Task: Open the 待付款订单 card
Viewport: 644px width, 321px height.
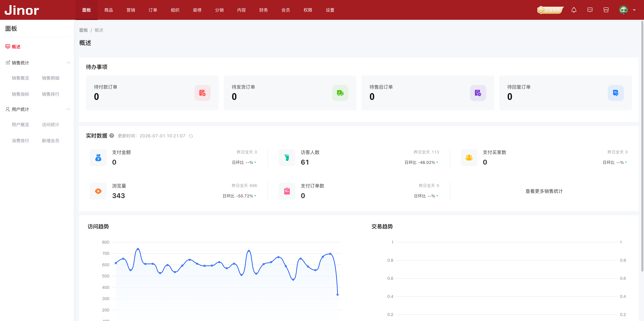Action: [x=152, y=93]
